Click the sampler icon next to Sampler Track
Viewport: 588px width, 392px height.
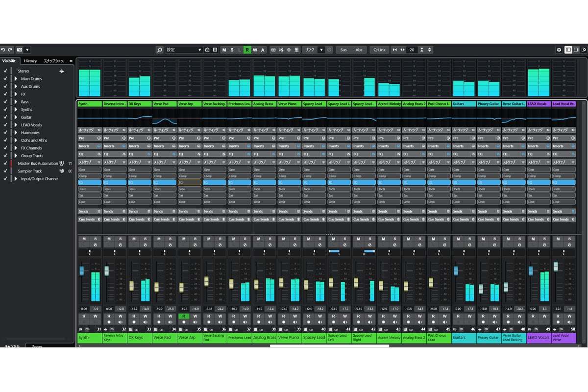(x=61, y=171)
